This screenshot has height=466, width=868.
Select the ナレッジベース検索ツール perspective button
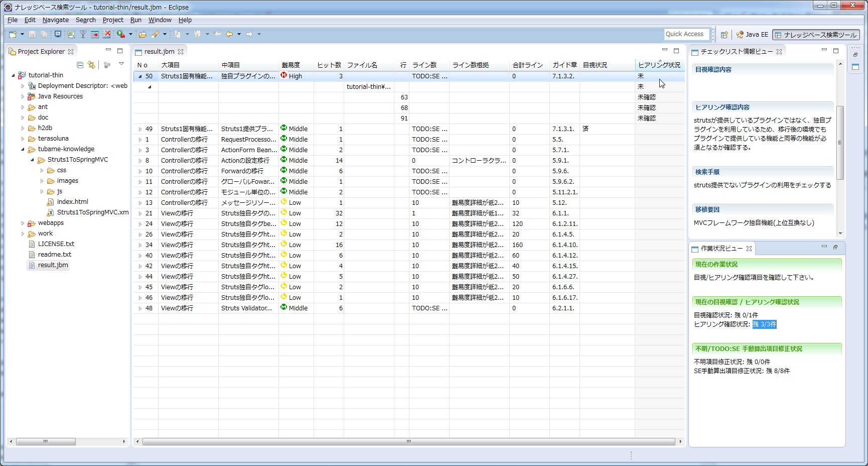click(816, 35)
